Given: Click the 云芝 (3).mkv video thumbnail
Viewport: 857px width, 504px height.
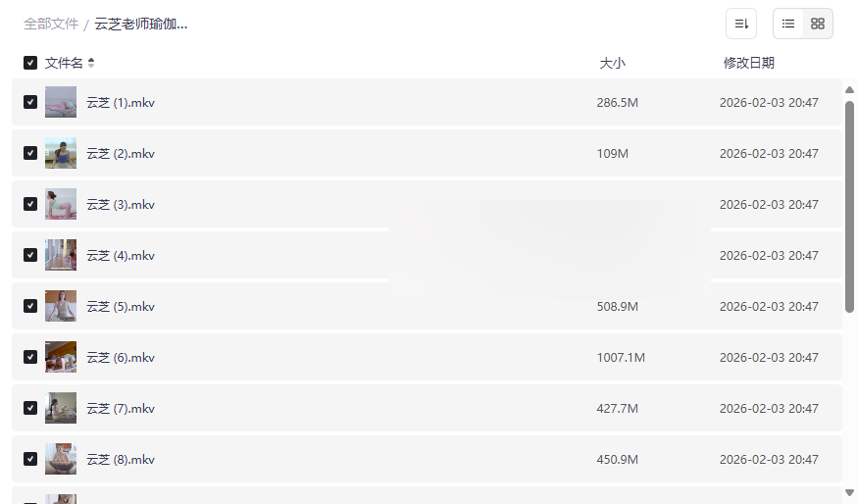Looking at the screenshot, I should [x=61, y=204].
